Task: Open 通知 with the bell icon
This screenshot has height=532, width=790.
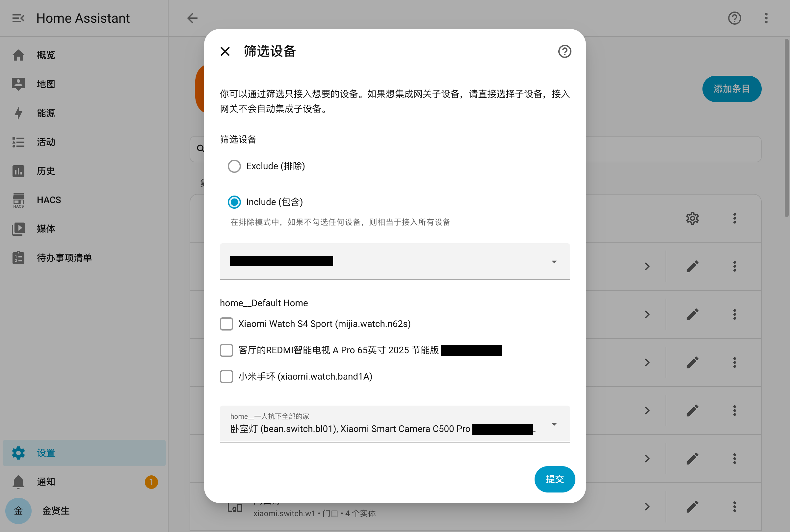Action: pos(18,482)
